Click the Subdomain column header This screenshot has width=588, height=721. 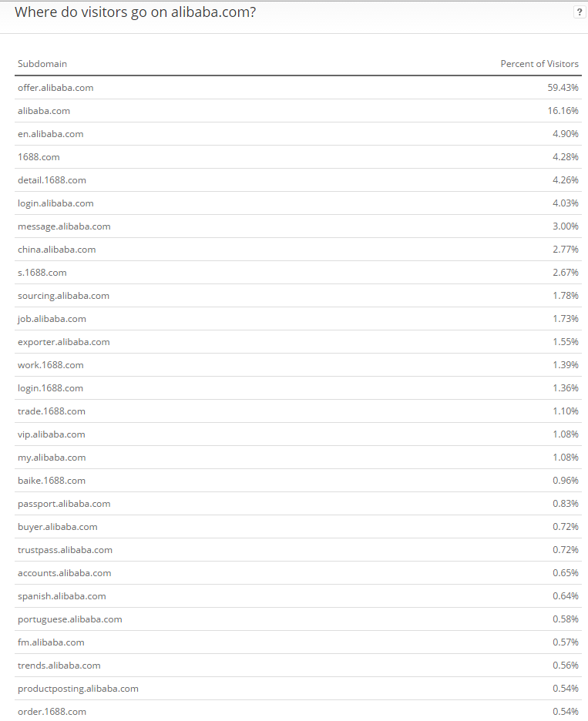coord(42,64)
